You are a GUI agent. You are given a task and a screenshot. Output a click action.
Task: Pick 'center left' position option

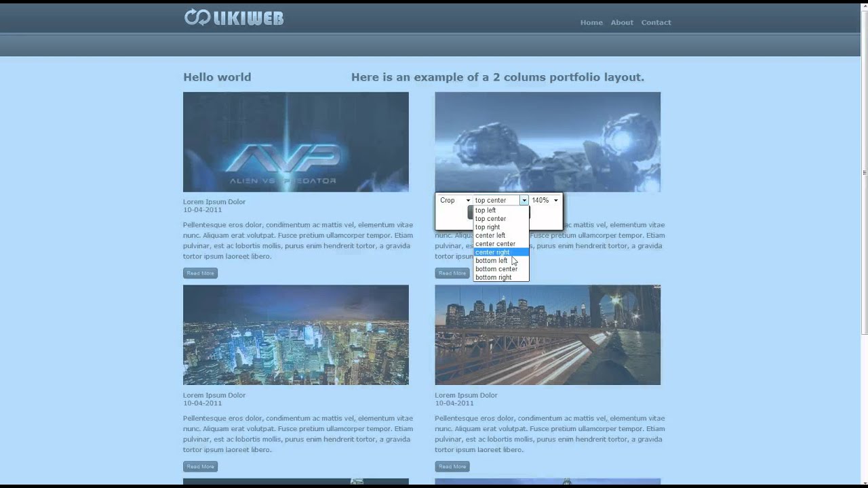click(501, 235)
